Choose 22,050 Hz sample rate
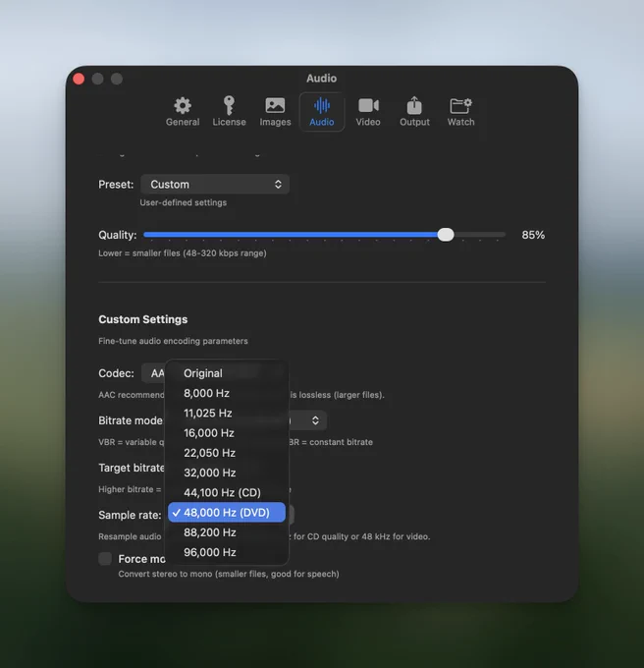The image size is (644, 668). (227, 453)
